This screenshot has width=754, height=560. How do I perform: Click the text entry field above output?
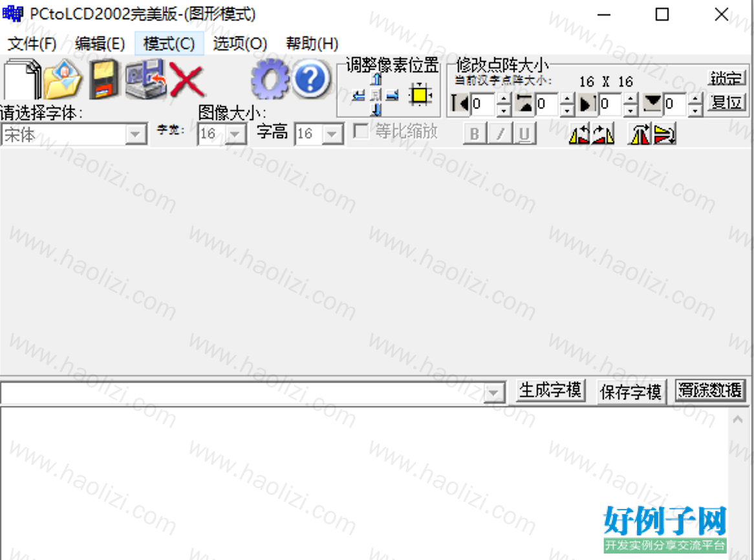click(242, 393)
